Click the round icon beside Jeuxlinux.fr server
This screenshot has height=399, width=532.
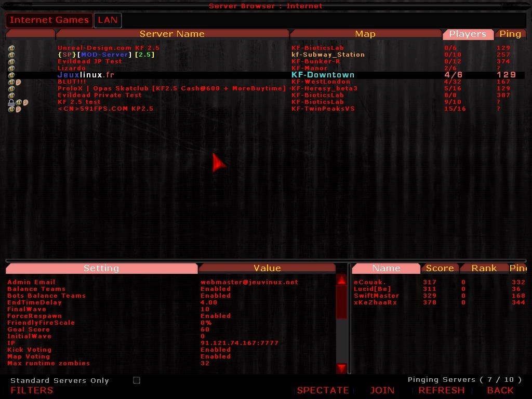[x=11, y=75]
